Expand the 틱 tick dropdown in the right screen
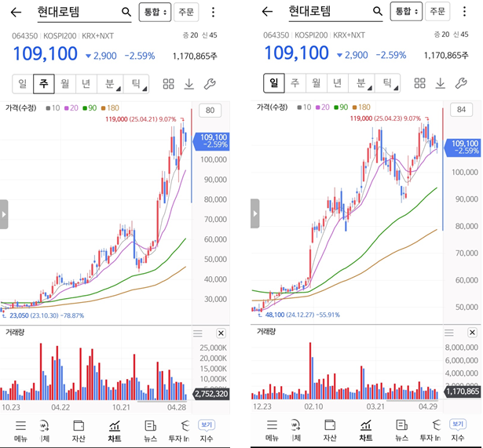Image resolution: width=483 pixels, height=448 pixels. (387, 83)
